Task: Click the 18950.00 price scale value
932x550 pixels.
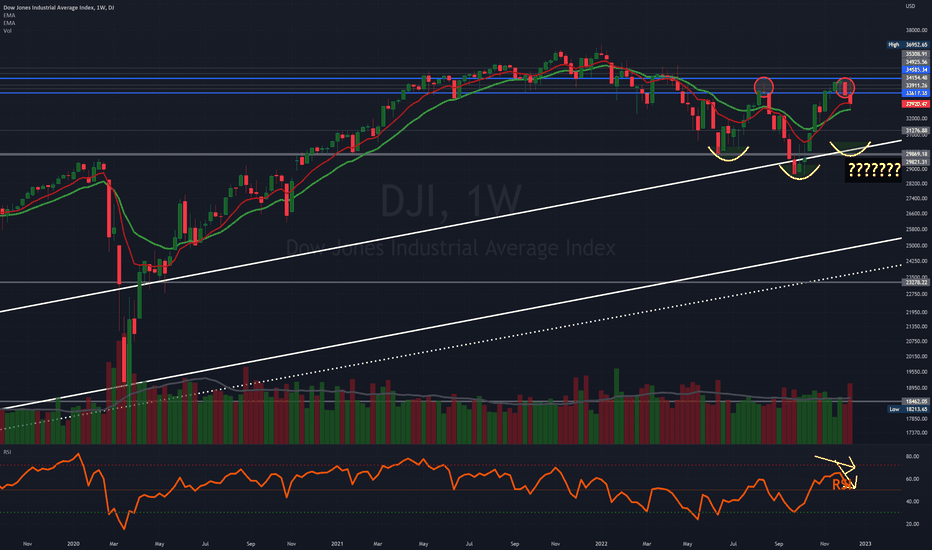Action: pos(917,388)
